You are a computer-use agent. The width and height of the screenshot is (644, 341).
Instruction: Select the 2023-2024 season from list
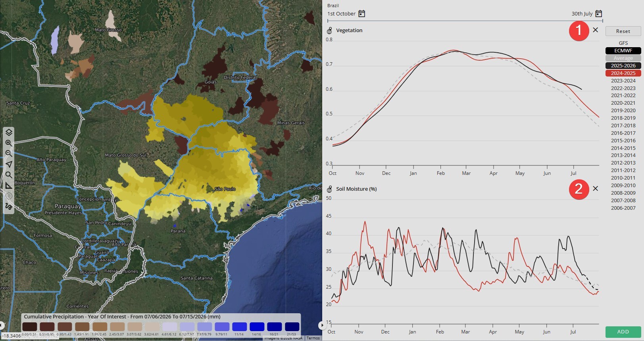(x=623, y=81)
